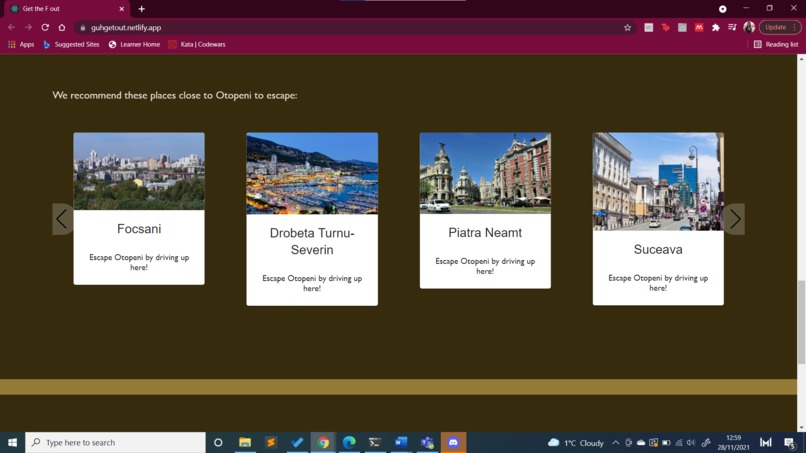Click the recommendation heading about Otopeni

click(x=175, y=95)
